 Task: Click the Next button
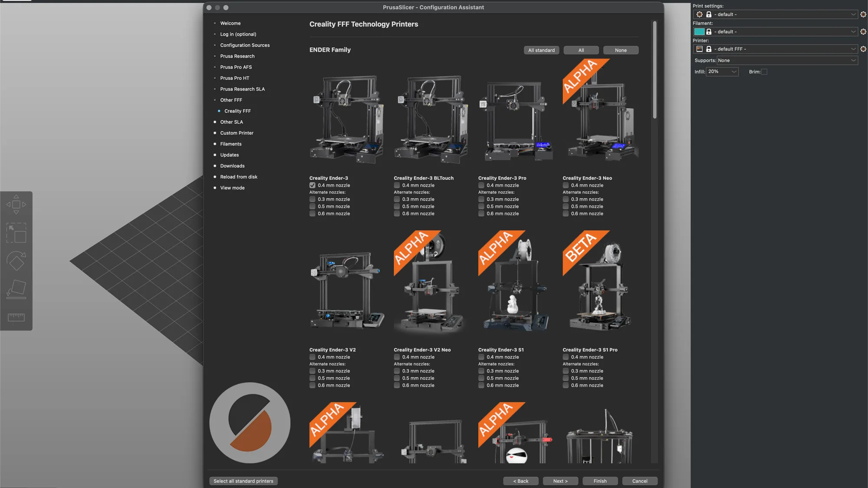pyautogui.click(x=560, y=481)
